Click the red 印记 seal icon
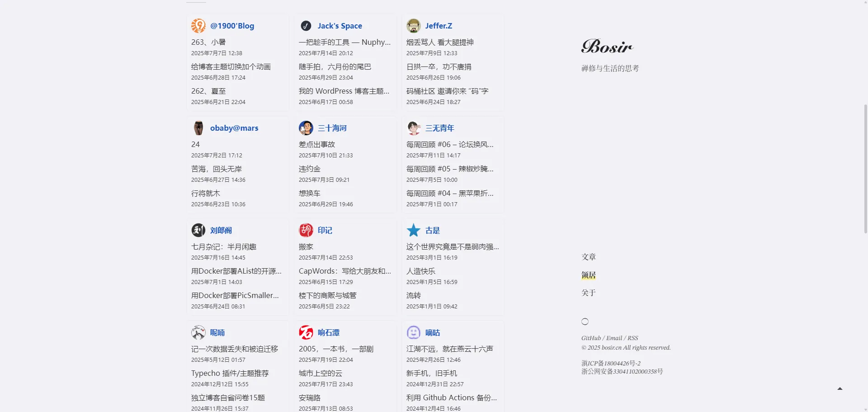This screenshot has width=868, height=412. point(306,230)
